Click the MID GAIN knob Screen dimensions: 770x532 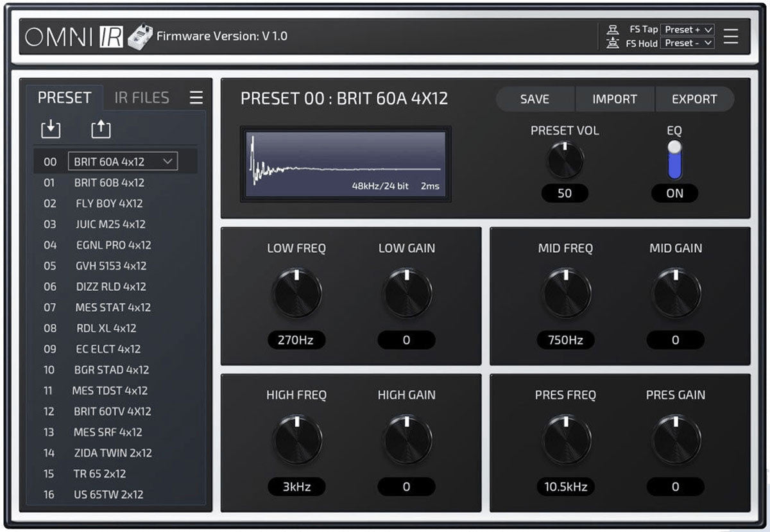click(x=676, y=293)
